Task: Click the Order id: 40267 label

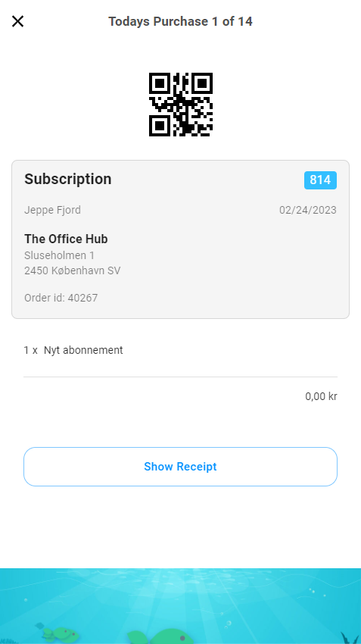Action: tap(61, 298)
